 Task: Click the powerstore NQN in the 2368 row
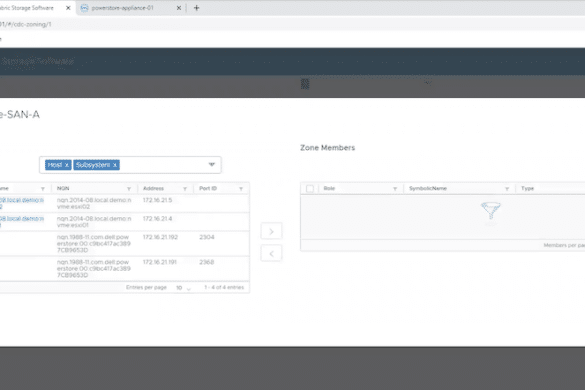[94, 268]
